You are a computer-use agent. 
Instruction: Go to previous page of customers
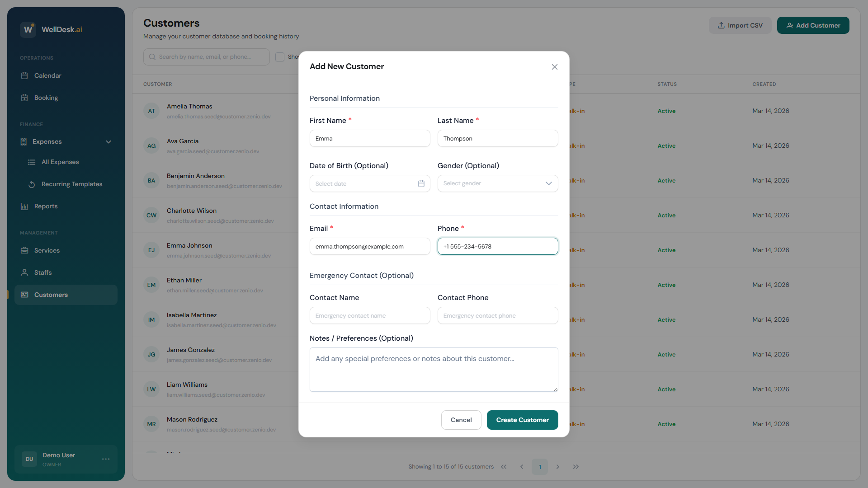pyautogui.click(x=522, y=467)
